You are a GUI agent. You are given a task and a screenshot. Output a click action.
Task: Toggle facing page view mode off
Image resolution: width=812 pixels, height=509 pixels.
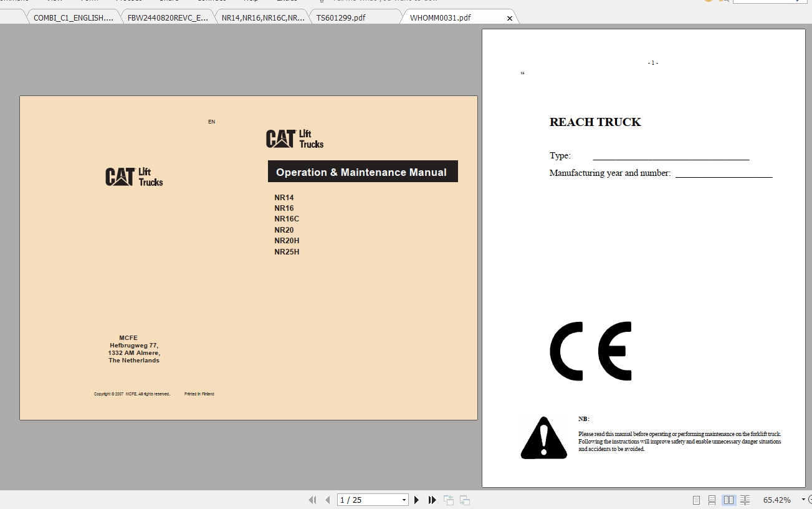click(x=729, y=500)
